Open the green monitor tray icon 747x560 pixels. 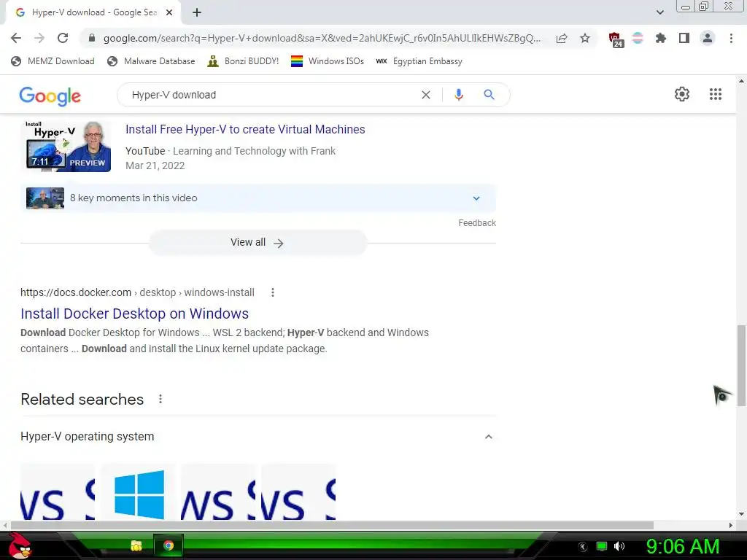point(602,546)
